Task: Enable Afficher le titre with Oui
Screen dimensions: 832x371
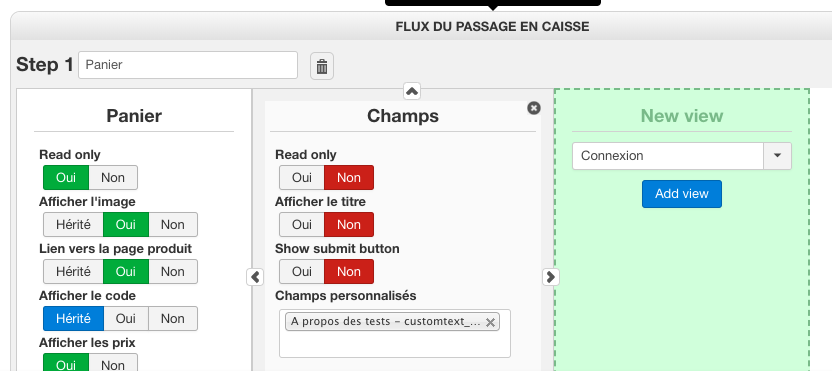Action: pos(302,225)
